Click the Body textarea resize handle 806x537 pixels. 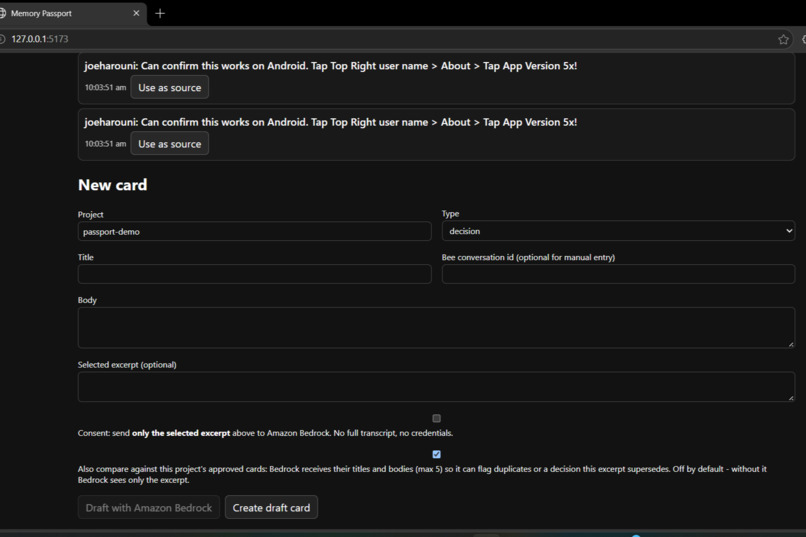(791, 344)
